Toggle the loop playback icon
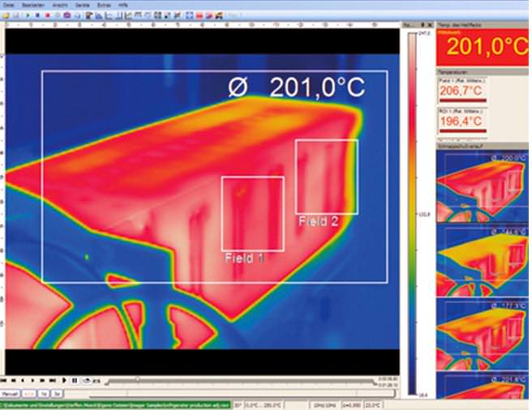532x410 pixels. point(88,381)
